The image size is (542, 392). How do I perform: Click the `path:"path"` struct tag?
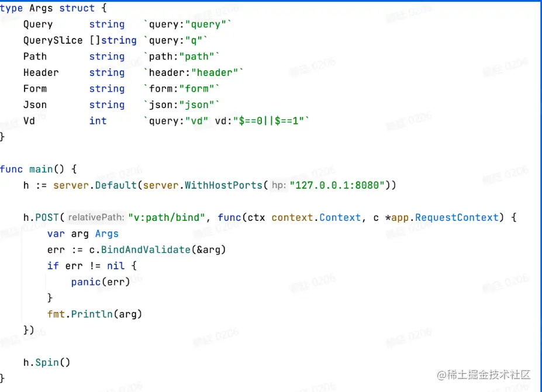click(x=181, y=56)
